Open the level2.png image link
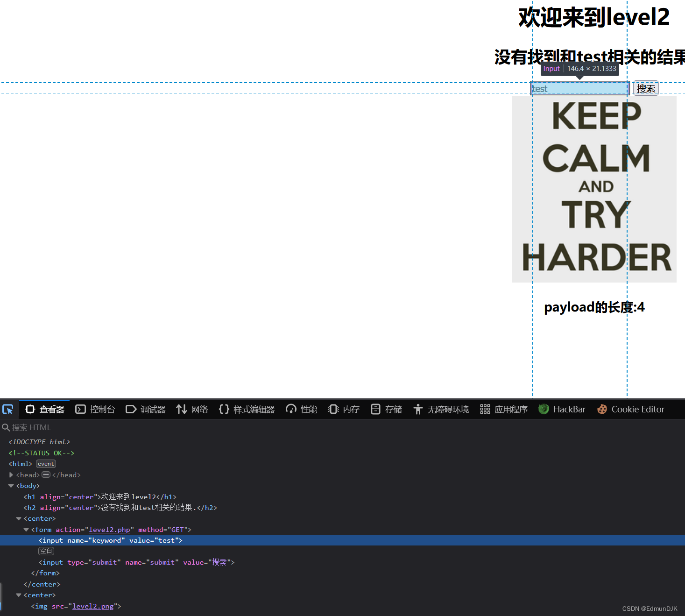This screenshot has width=685, height=616. coord(93,606)
